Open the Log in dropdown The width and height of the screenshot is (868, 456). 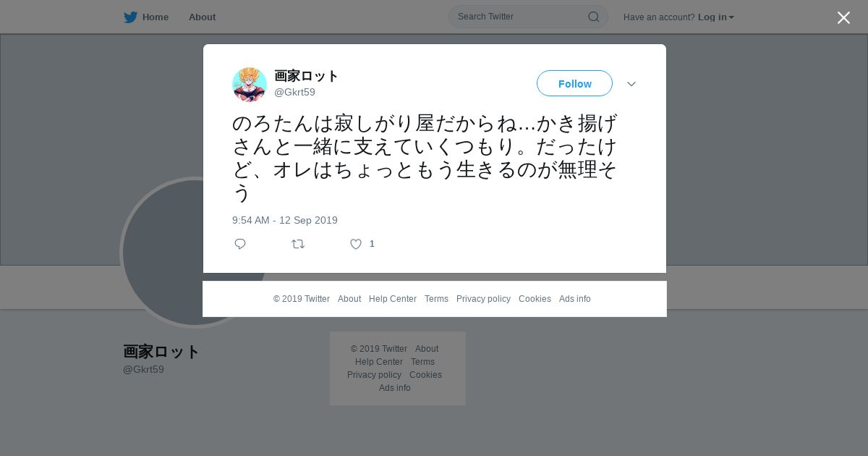pyautogui.click(x=716, y=17)
